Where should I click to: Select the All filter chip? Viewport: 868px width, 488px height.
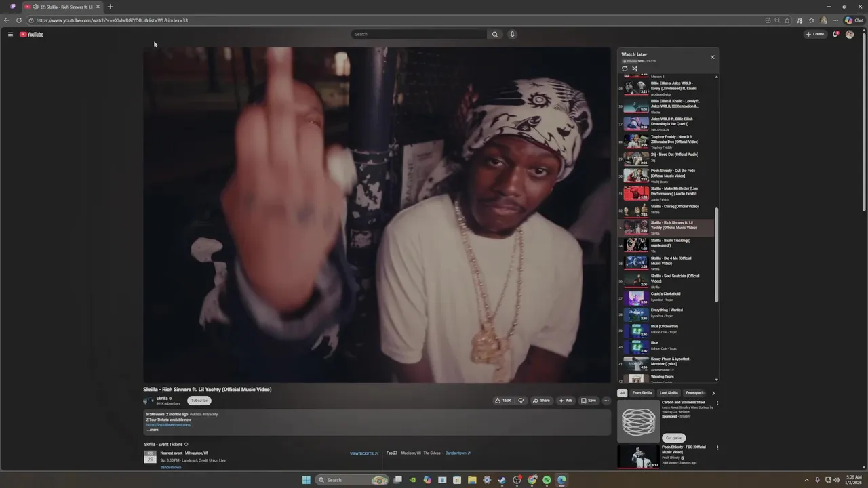pyautogui.click(x=623, y=393)
